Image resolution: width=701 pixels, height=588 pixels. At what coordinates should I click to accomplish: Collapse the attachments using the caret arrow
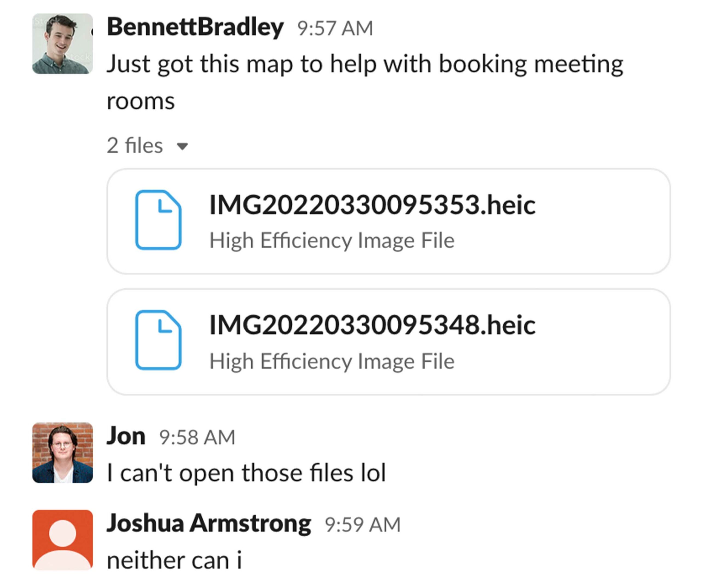(x=182, y=146)
